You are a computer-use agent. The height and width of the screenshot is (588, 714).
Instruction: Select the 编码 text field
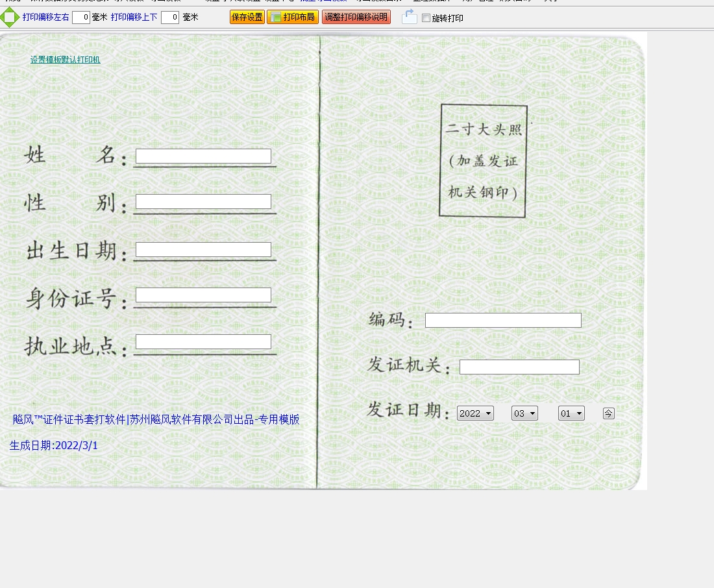(x=503, y=321)
